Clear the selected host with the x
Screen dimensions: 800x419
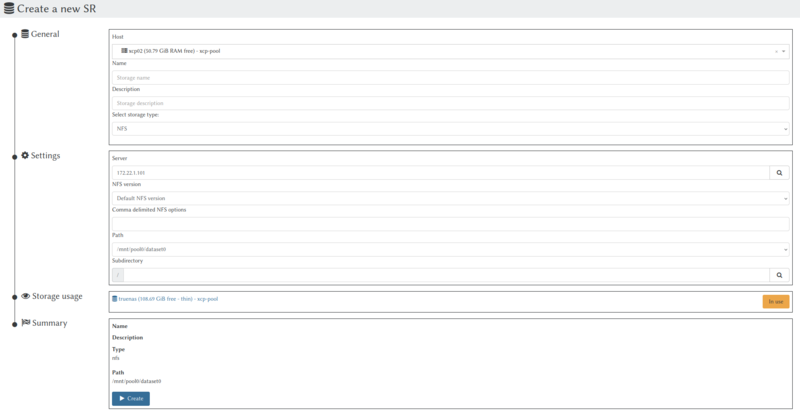(x=776, y=51)
